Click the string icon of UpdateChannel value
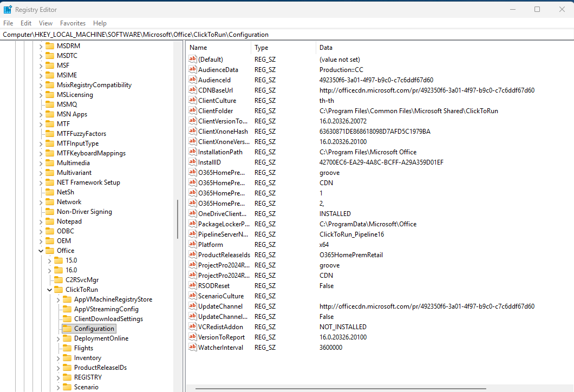Image resolution: width=574 pixels, height=392 pixels. pyautogui.click(x=193, y=305)
